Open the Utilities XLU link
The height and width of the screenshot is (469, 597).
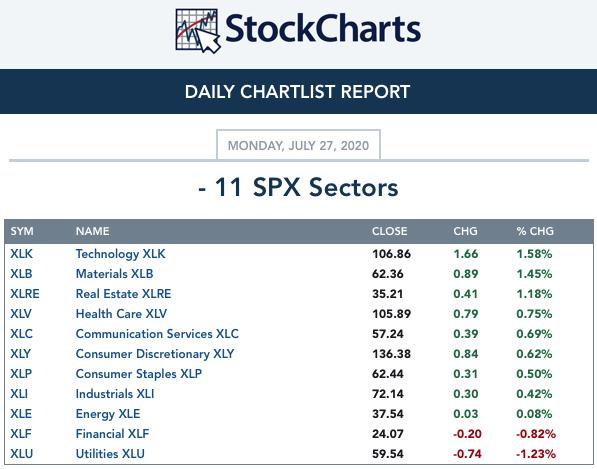(110, 454)
